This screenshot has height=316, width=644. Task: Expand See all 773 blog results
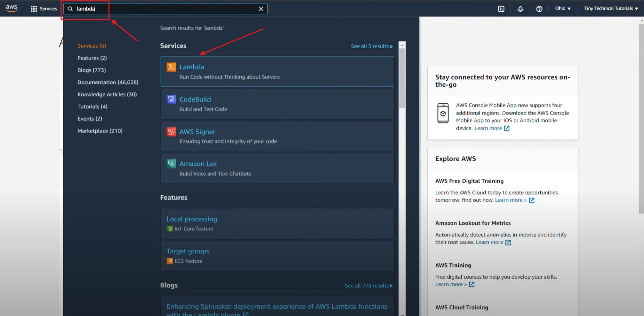pos(368,285)
